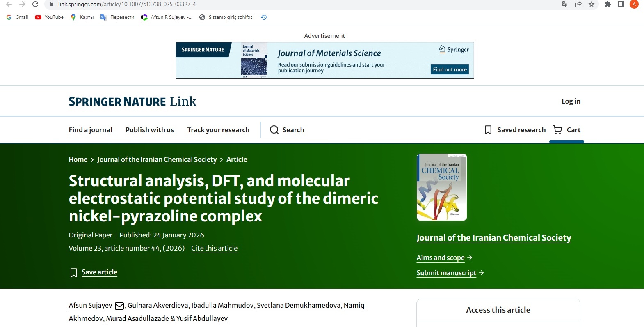Open the Saved research bookmarks
644x327 pixels.
(x=515, y=130)
